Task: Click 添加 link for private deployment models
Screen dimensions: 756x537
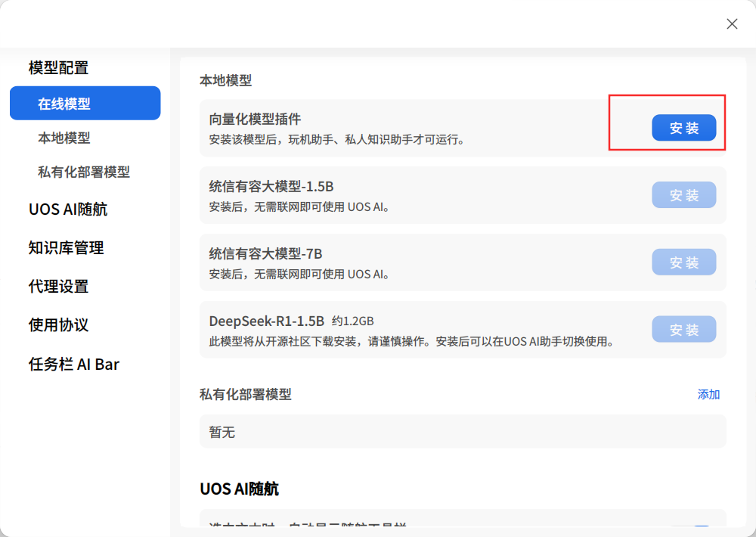Action: [x=708, y=395]
